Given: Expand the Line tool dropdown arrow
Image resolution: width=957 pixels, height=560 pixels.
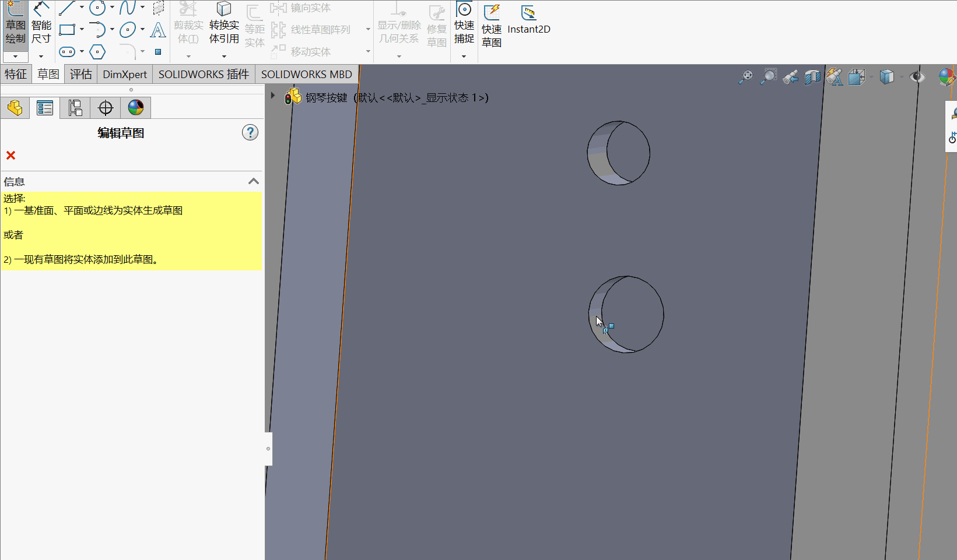Looking at the screenshot, I should pyautogui.click(x=82, y=8).
